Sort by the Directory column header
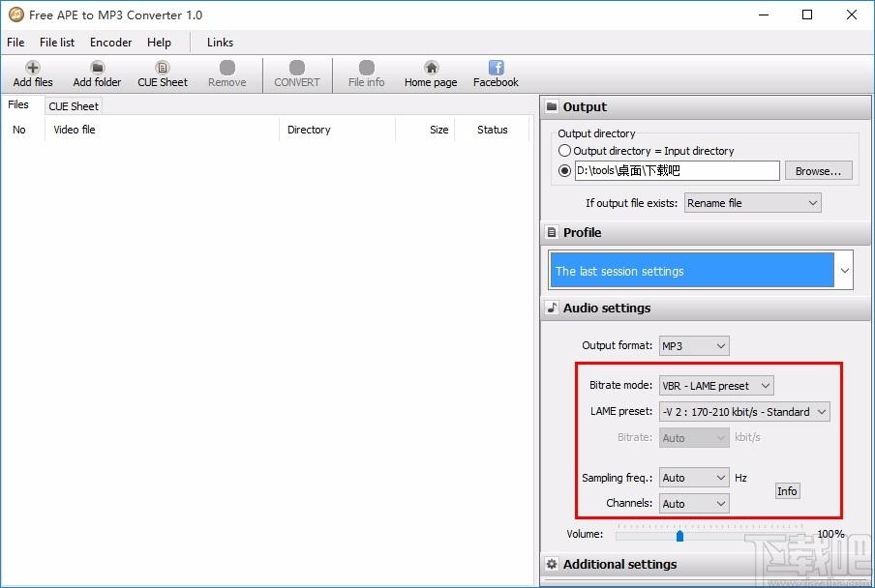Screen dimensions: 875x588 click(337, 130)
